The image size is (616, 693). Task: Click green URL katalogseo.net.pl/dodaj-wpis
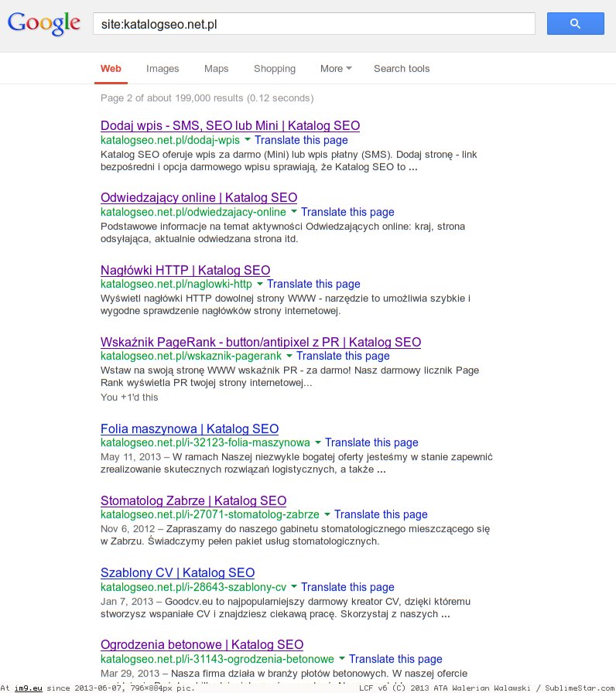click(169, 140)
